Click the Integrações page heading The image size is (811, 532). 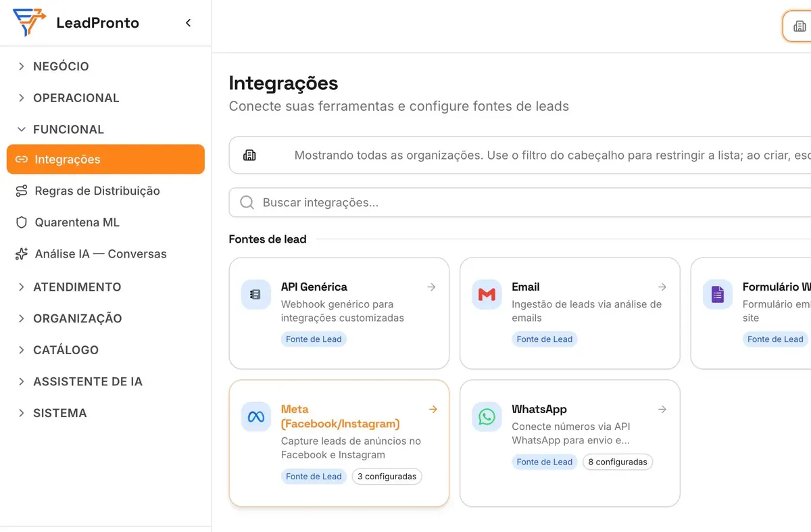point(284,83)
